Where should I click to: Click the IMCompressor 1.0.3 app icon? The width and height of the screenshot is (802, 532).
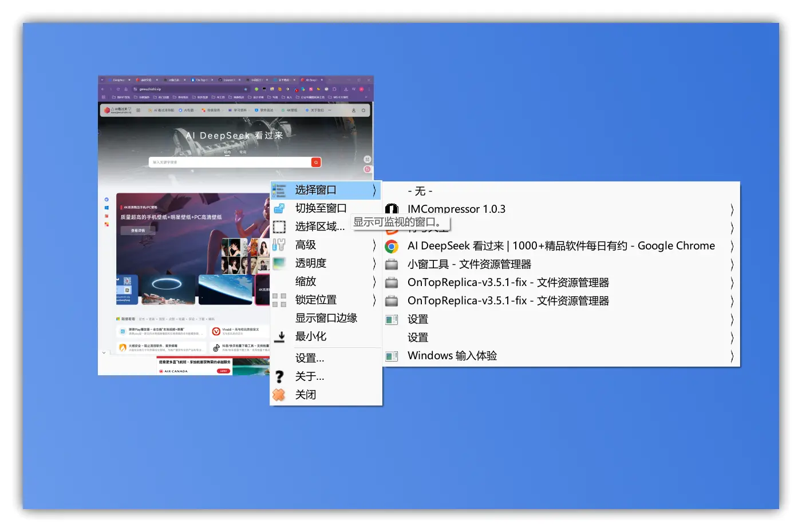coord(392,209)
